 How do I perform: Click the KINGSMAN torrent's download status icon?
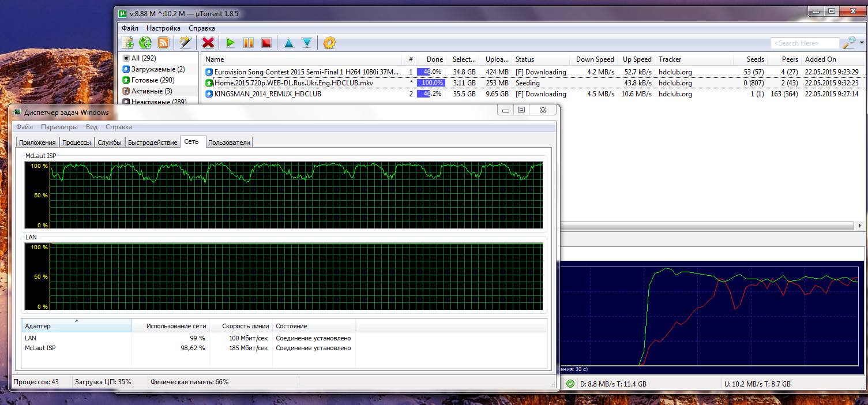pos(209,94)
